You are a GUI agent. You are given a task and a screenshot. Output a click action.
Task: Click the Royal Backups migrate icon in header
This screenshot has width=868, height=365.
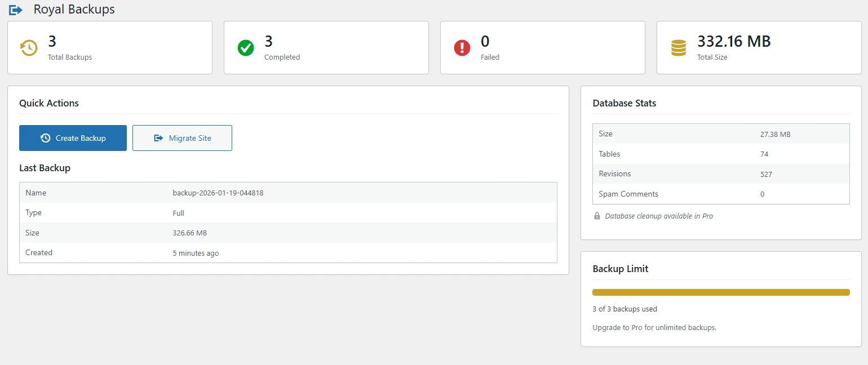15,9
